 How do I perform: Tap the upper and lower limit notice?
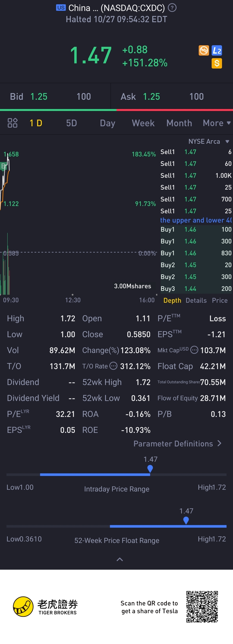[x=196, y=220]
